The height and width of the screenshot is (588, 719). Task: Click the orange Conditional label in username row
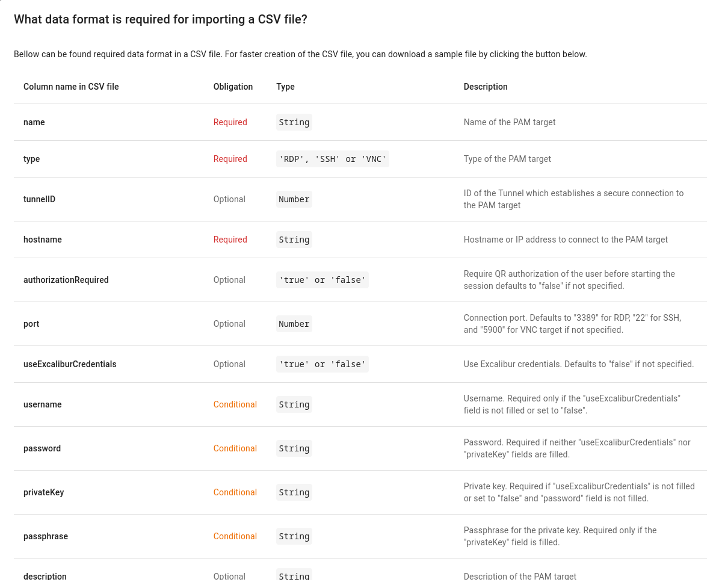click(235, 404)
